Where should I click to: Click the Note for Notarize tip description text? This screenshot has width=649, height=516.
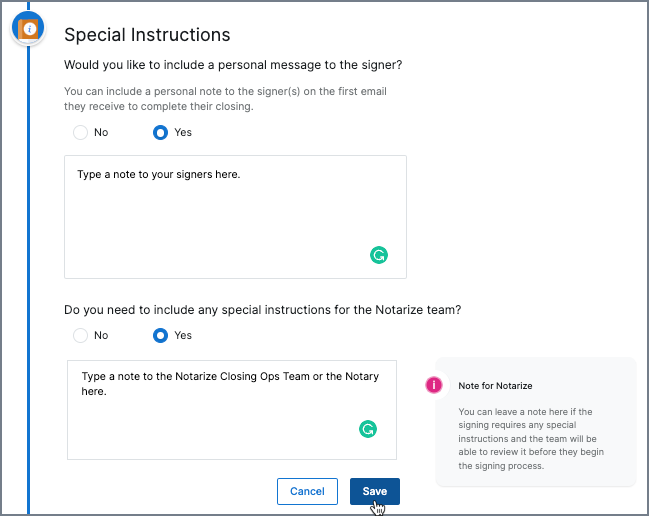531,439
